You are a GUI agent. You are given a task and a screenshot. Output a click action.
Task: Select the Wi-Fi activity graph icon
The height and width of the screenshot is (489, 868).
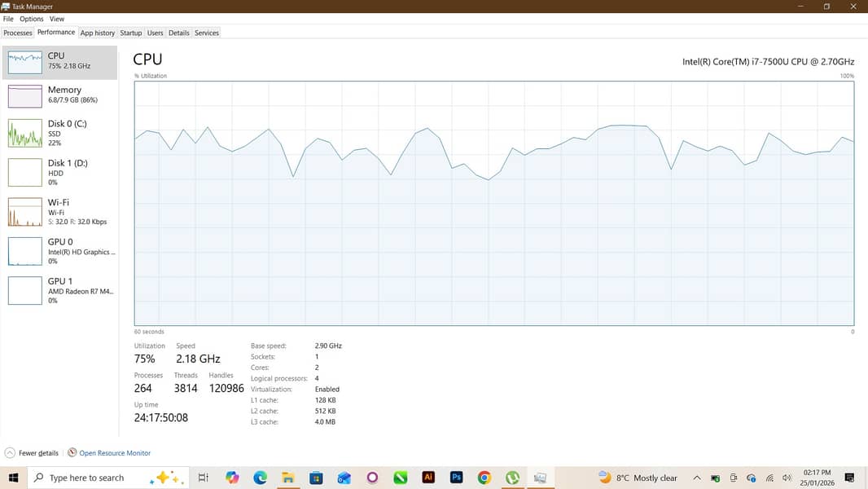tap(24, 212)
